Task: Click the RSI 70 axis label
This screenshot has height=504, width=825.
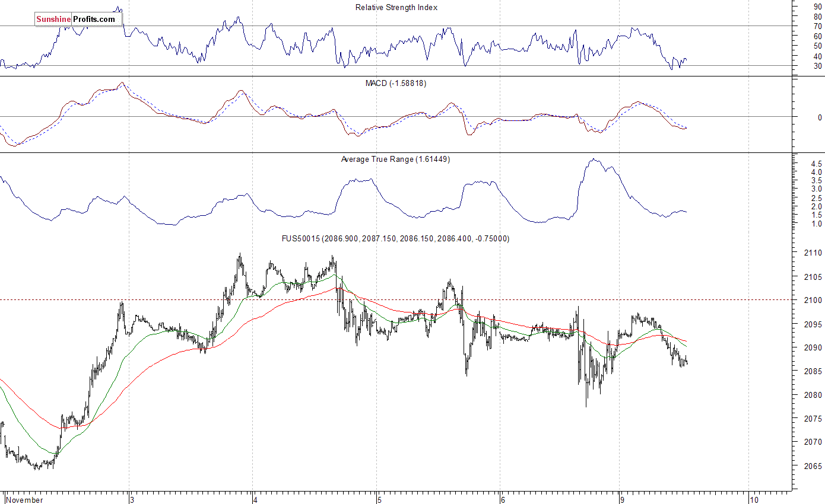Action: 817,27
